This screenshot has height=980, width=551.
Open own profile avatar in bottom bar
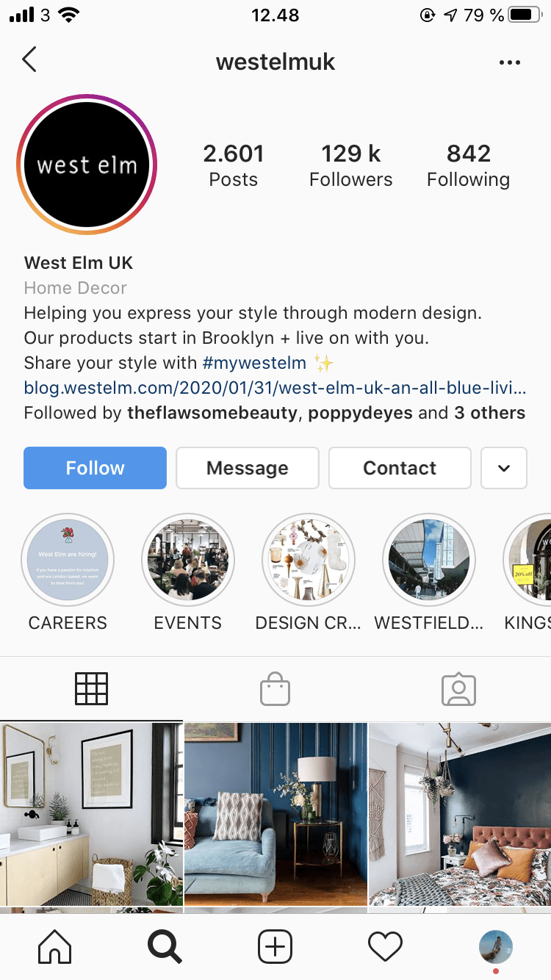(496, 946)
